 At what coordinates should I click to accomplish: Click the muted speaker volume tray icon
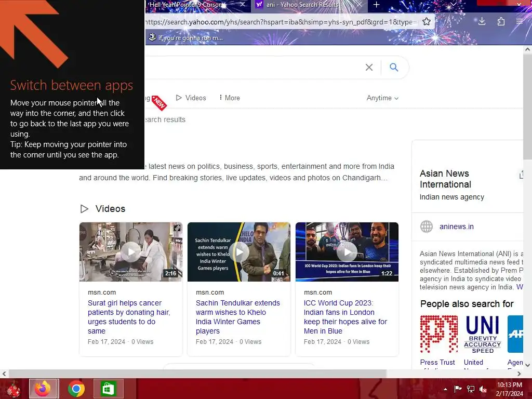coord(483,389)
